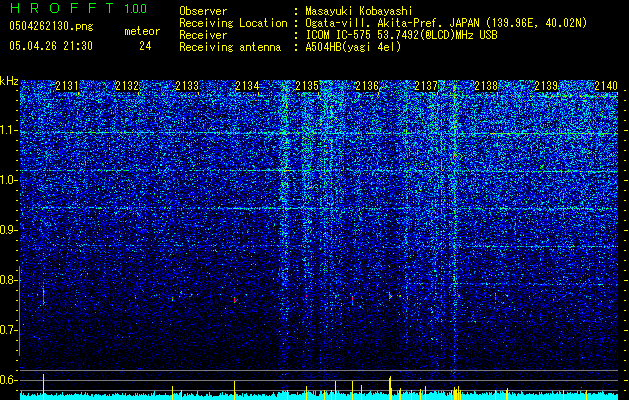
Task: Click the date stamp 05.04.26 21:30
Action: coord(51,46)
